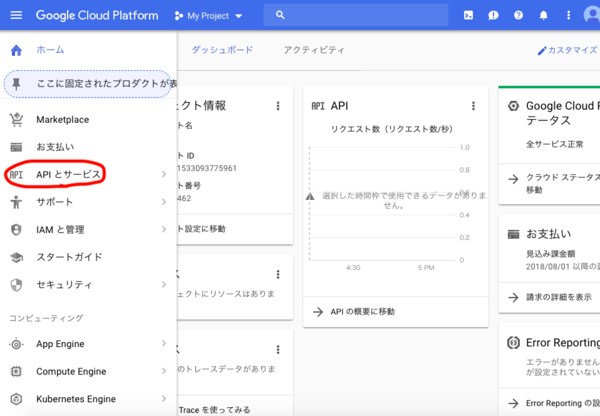
Task: Click 全サービス正常 status text
Action: [x=554, y=144]
